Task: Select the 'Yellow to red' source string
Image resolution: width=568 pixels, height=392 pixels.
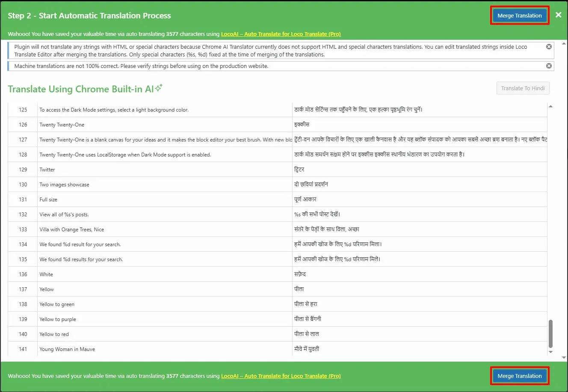Action: 54,334
